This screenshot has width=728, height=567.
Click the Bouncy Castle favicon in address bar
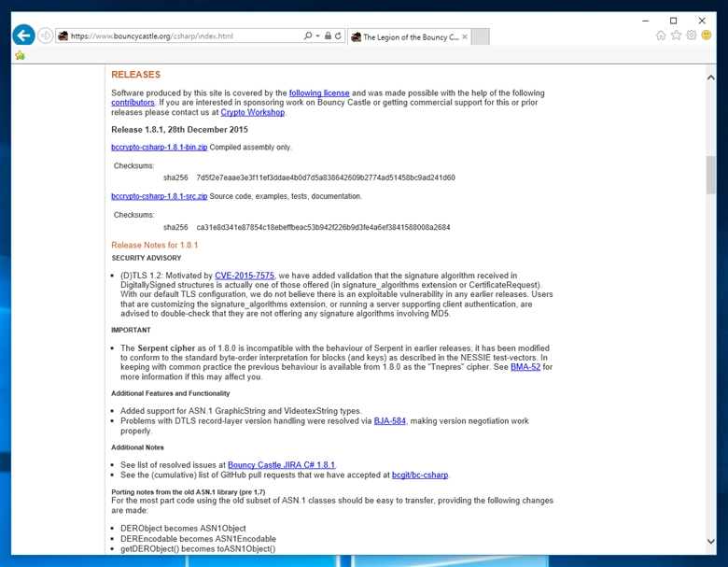63,35
